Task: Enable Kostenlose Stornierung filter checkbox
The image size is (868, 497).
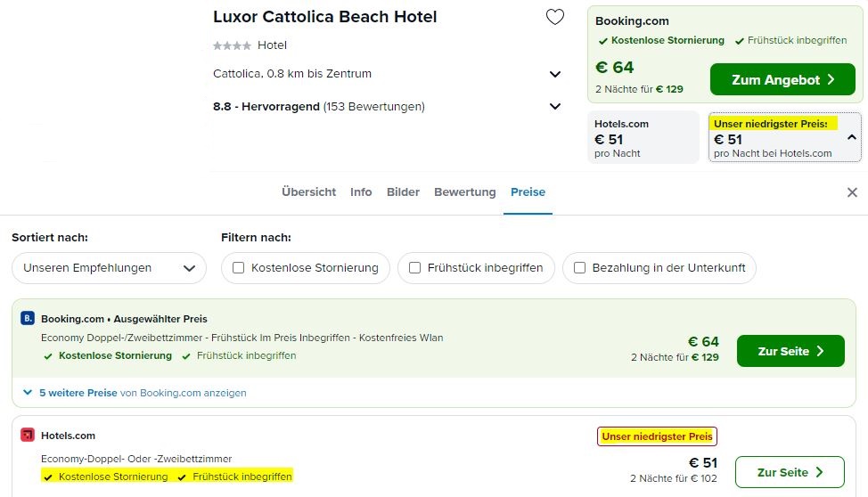Action: 239,268
